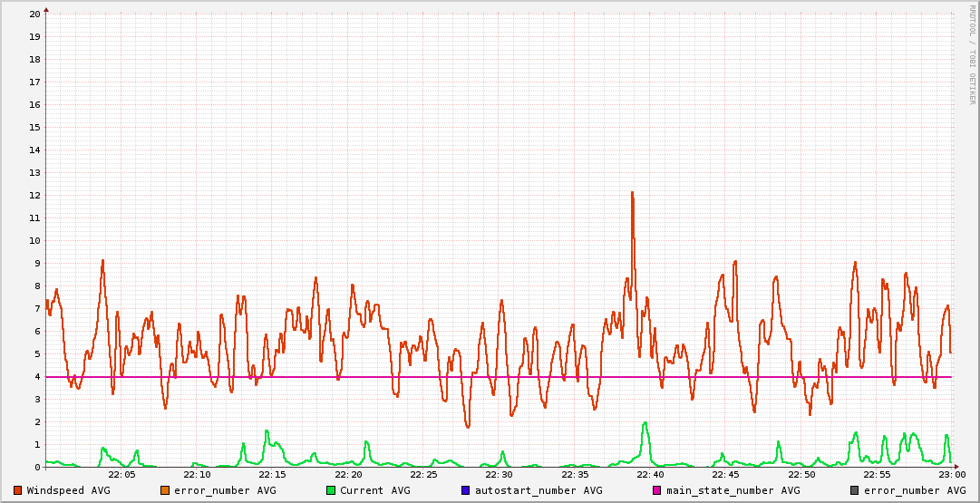This screenshot has height=503, width=980.
Task: Click the value 20 on the Y-axis
Action: point(34,15)
